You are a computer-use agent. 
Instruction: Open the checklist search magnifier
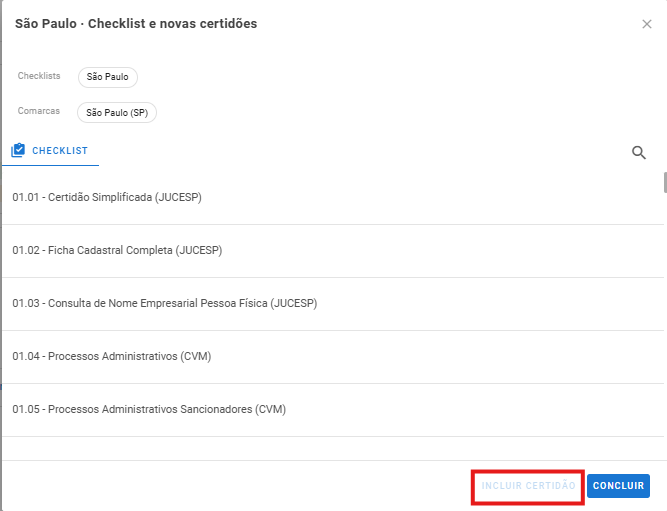click(x=638, y=152)
